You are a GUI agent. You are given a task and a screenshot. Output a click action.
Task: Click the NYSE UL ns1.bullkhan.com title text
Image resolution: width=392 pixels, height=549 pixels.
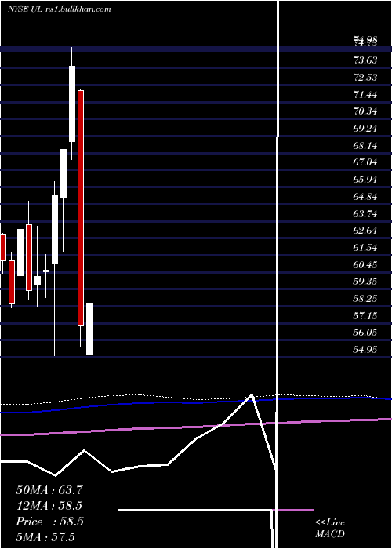[x=60, y=9]
